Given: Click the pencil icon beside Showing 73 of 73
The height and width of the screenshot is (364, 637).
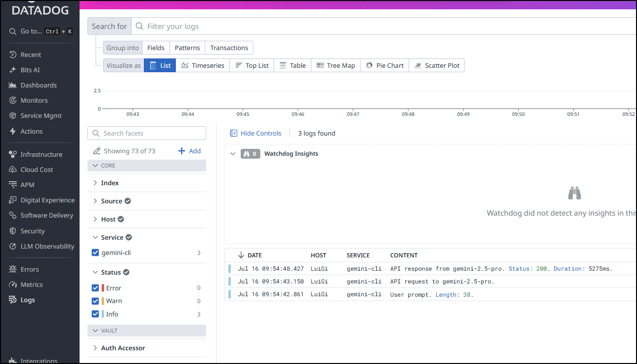Looking at the screenshot, I should tap(97, 151).
